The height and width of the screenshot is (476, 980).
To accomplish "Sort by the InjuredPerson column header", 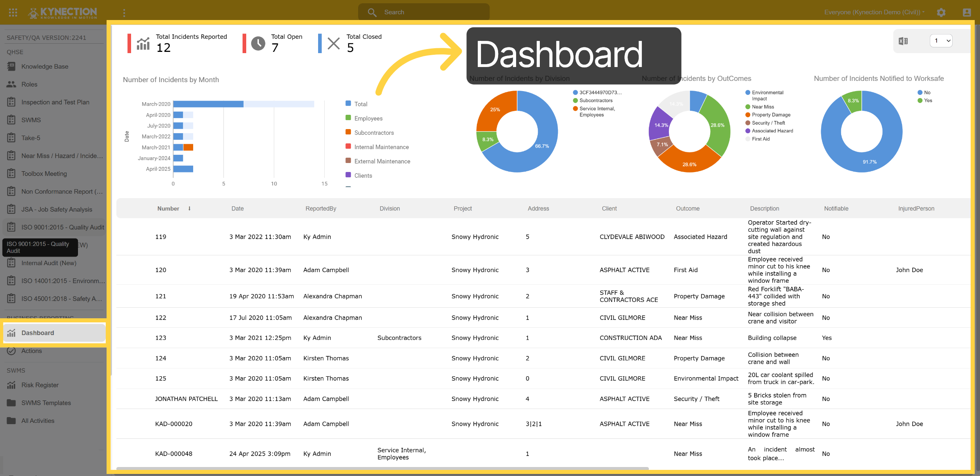I will [x=916, y=208].
